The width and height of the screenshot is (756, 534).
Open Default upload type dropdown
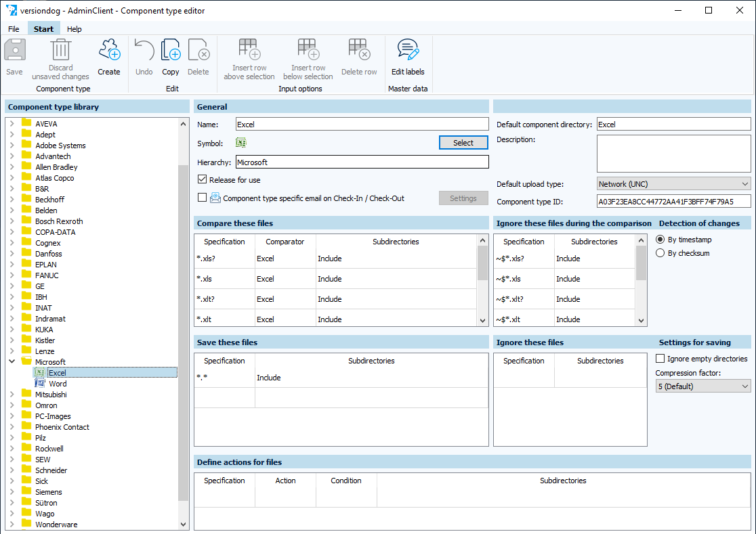(673, 183)
